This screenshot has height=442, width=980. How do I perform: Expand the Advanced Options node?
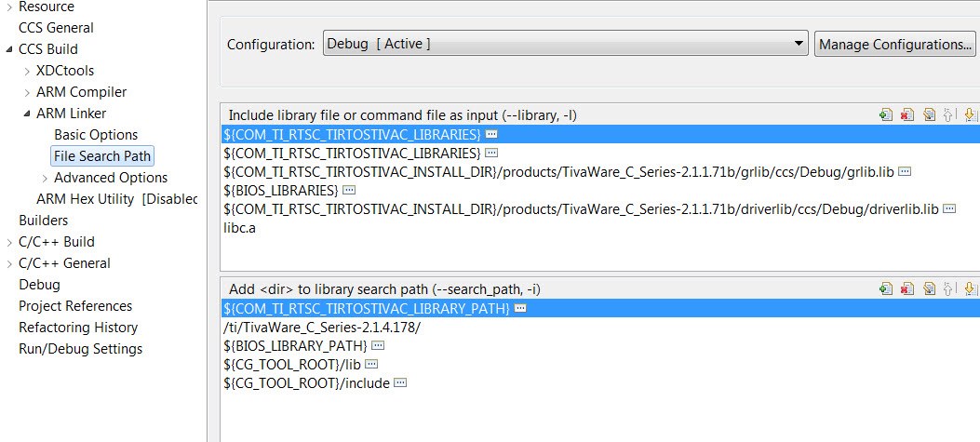[45, 178]
